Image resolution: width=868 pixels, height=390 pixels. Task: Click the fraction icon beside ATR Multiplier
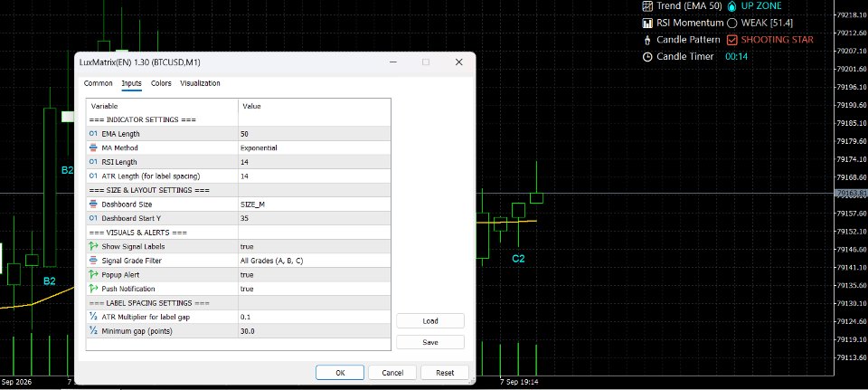[x=93, y=317]
